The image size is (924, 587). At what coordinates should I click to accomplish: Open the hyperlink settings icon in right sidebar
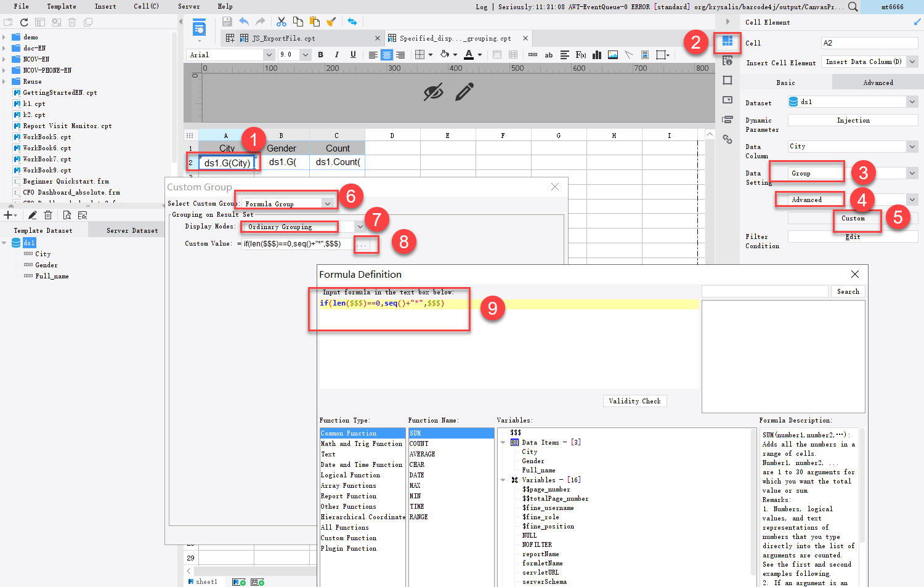click(727, 140)
